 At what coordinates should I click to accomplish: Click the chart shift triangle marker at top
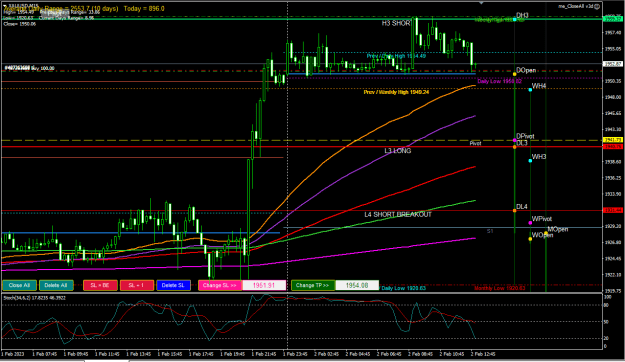pos(481,3)
